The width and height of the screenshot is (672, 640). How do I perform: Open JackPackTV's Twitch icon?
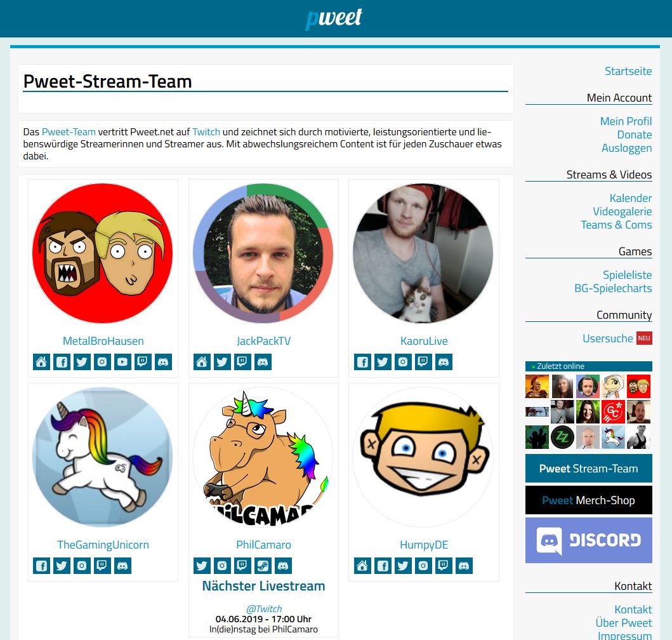click(242, 362)
